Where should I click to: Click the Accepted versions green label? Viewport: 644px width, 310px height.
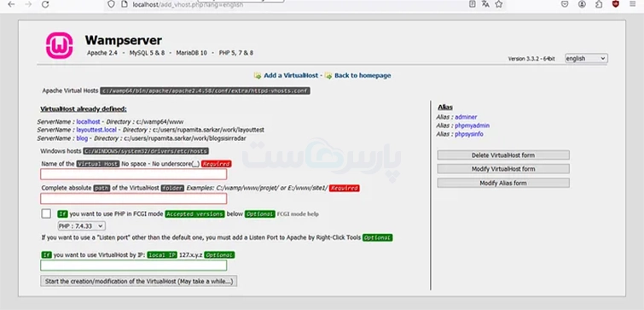pos(194,214)
